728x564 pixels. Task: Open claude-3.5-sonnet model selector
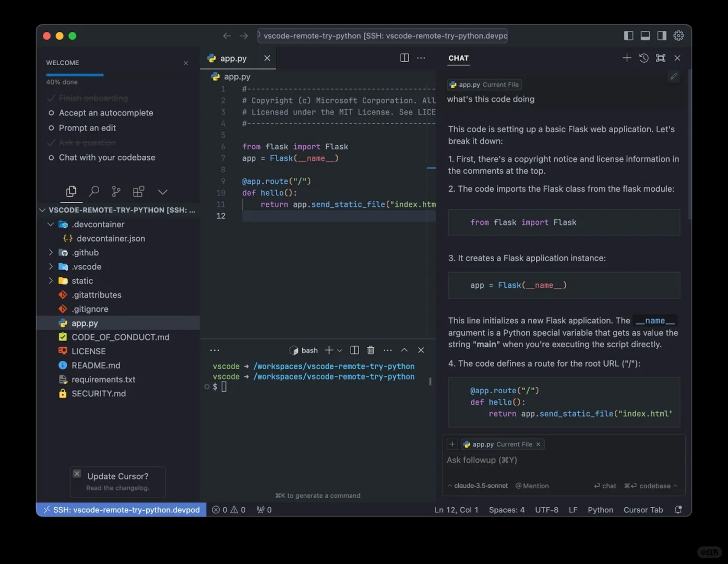[x=478, y=486]
